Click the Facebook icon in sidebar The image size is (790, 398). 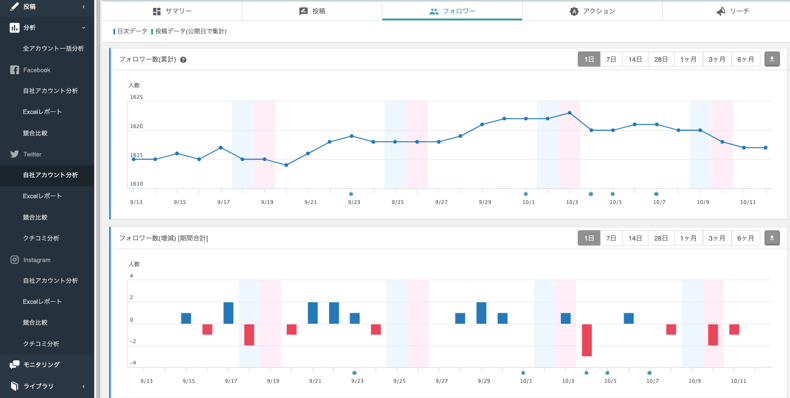14,70
